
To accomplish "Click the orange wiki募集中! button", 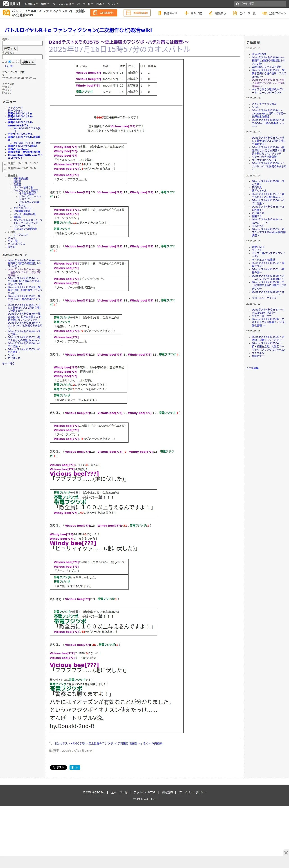I will click(x=104, y=13).
